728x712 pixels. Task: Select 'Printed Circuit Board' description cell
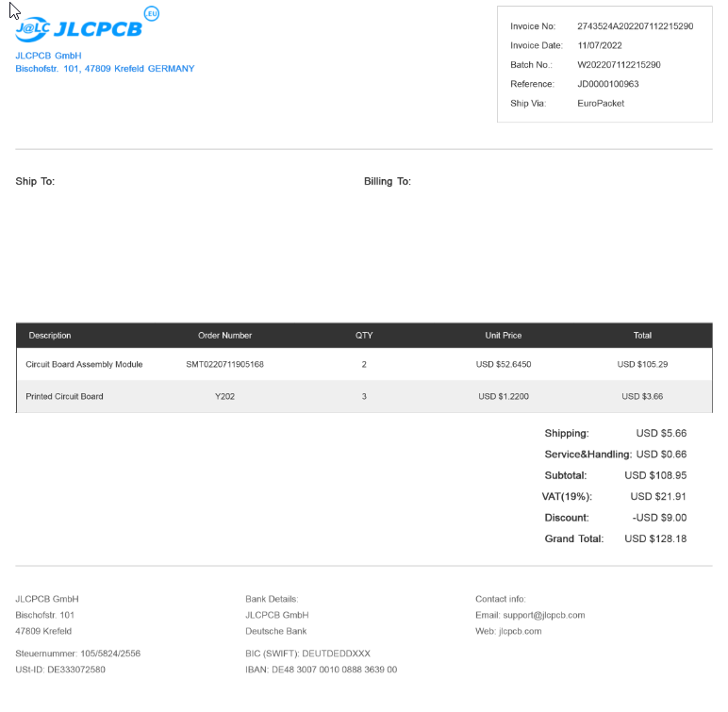pos(64,397)
